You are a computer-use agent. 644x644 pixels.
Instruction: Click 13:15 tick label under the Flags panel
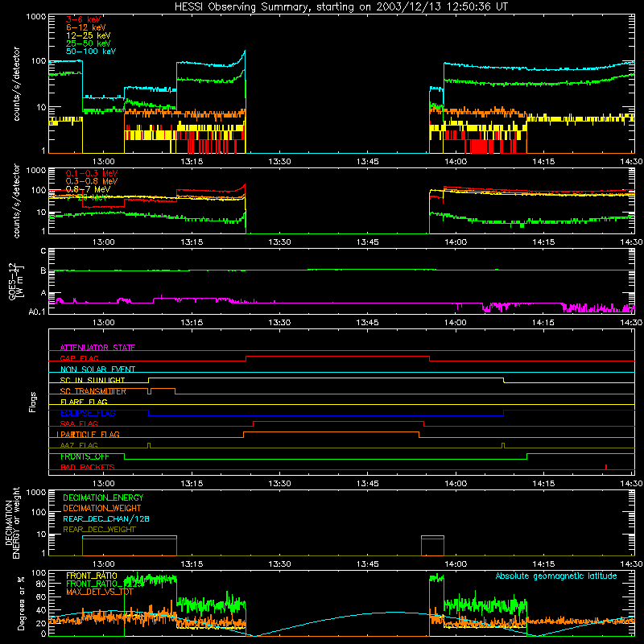pos(192,484)
